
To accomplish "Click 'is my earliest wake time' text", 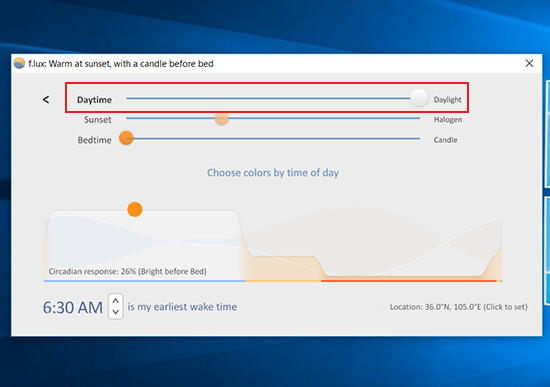I will (x=182, y=307).
